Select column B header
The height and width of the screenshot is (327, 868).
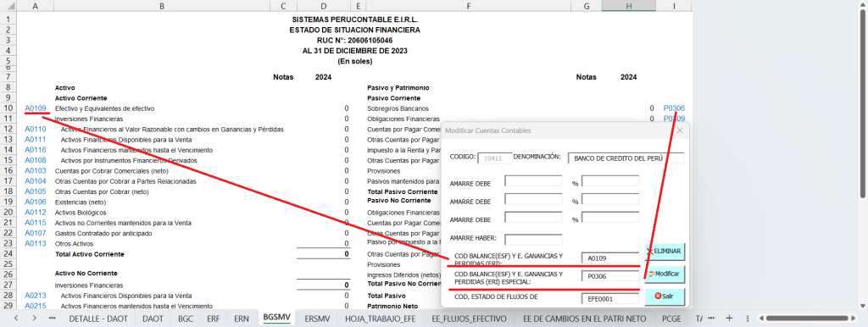(x=162, y=6)
